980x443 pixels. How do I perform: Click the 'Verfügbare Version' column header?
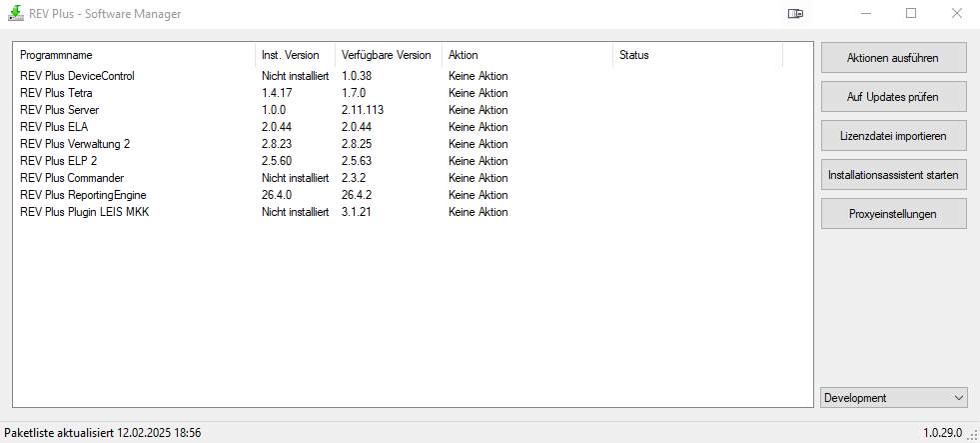pyautogui.click(x=388, y=55)
